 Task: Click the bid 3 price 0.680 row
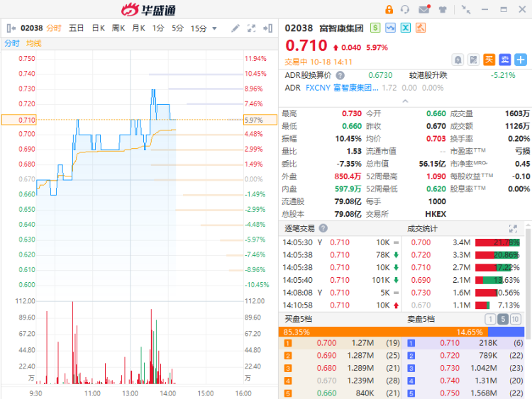(340, 368)
